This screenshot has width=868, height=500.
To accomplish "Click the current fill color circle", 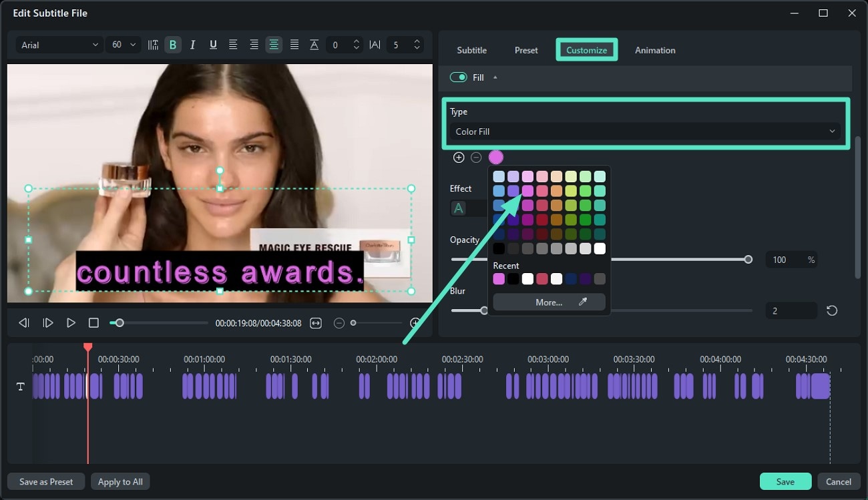I will (x=495, y=158).
